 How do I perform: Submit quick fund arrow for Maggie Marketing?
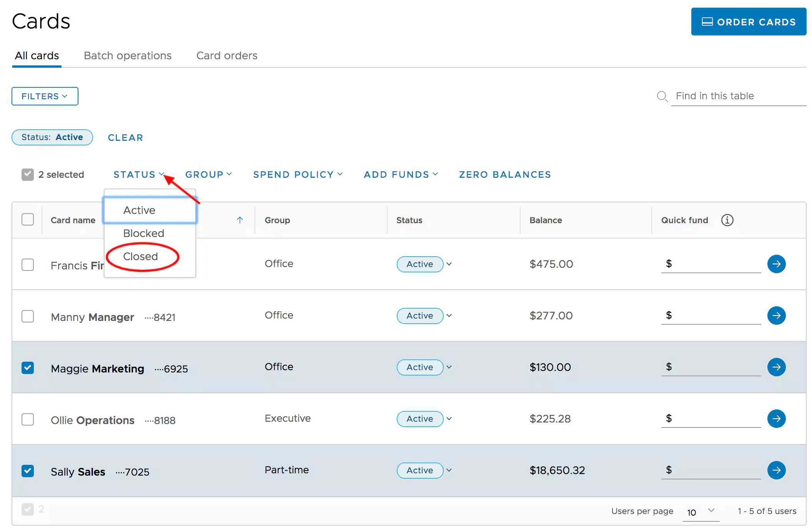coord(776,367)
